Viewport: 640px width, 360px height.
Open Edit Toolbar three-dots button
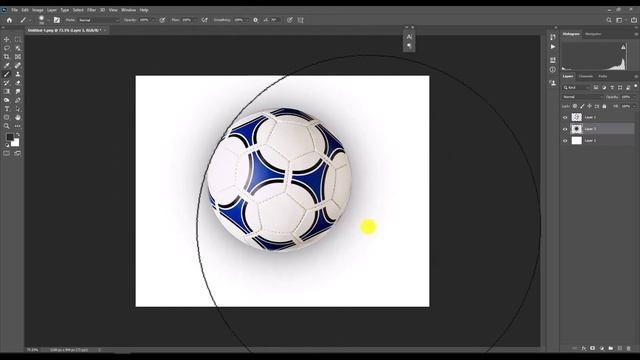coord(18,126)
